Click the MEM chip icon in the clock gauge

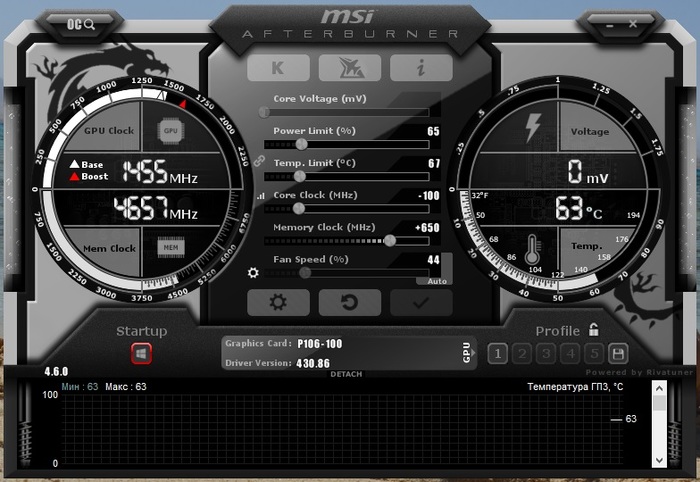[171, 247]
